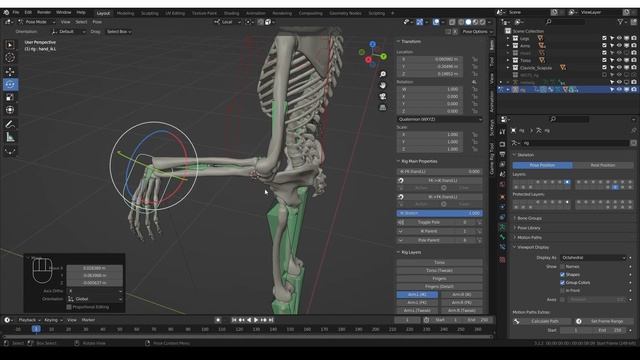Click the blue Z axis on gizmo
This screenshot has height=360, width=640.
tap(372, 44)
